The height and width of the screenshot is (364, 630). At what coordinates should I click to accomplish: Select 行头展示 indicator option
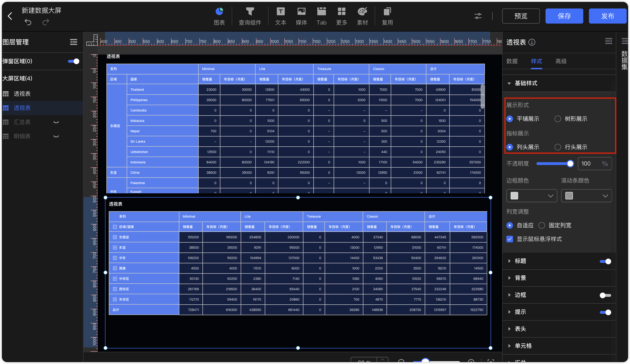pos(558,147)
